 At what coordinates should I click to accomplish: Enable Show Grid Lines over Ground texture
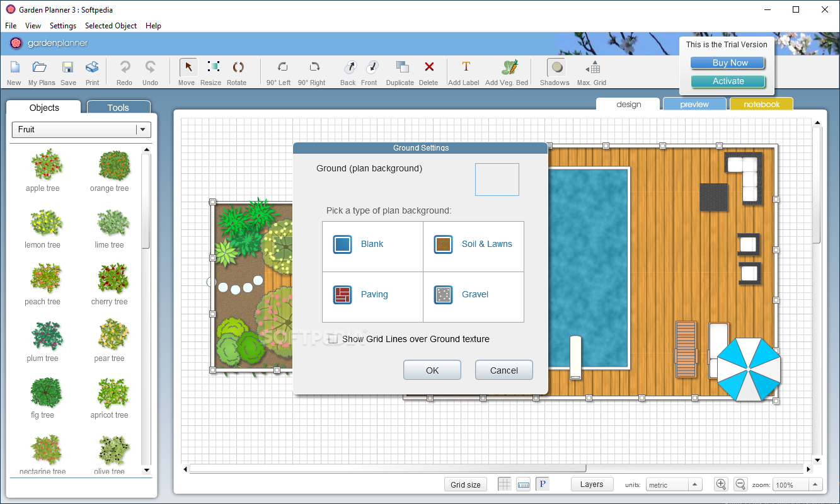point(333,339)
